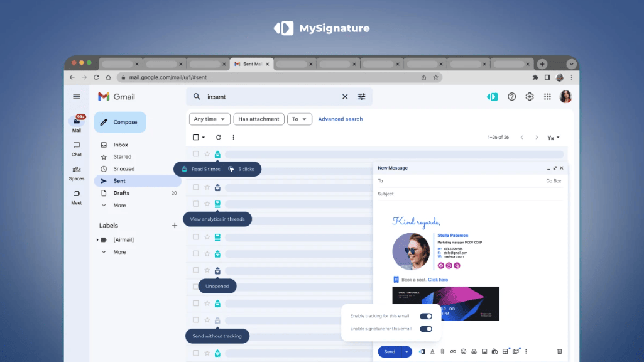Toggle confidential mode in compose toolbar
Screen dimensions: 644x362
494,351
